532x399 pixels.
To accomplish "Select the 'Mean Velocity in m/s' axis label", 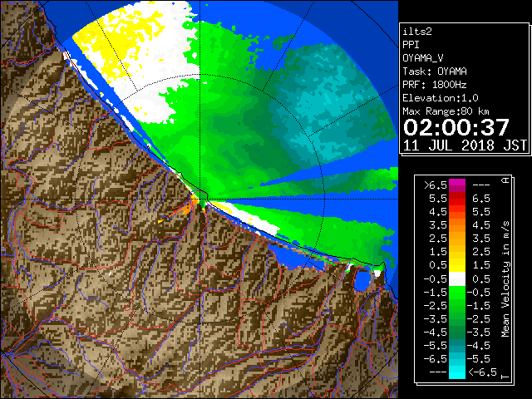I will pos(505,278).
